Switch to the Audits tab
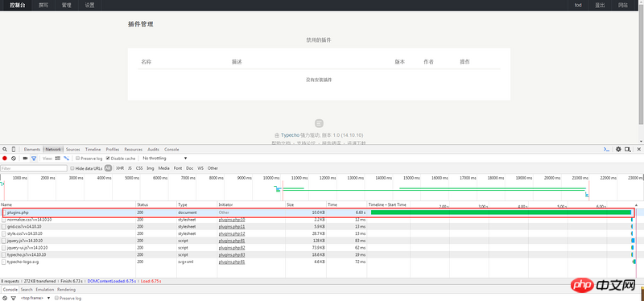644x301 pixels. click(153, 150)
